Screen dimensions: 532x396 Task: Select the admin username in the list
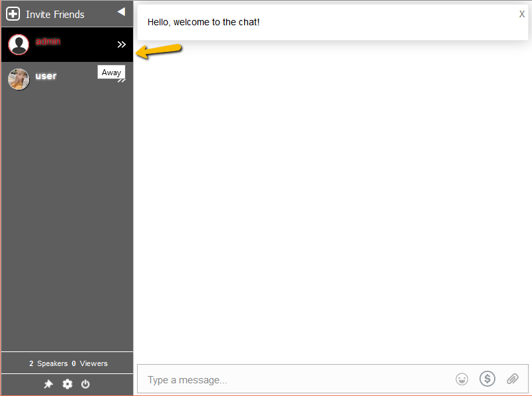click(48, 41)
